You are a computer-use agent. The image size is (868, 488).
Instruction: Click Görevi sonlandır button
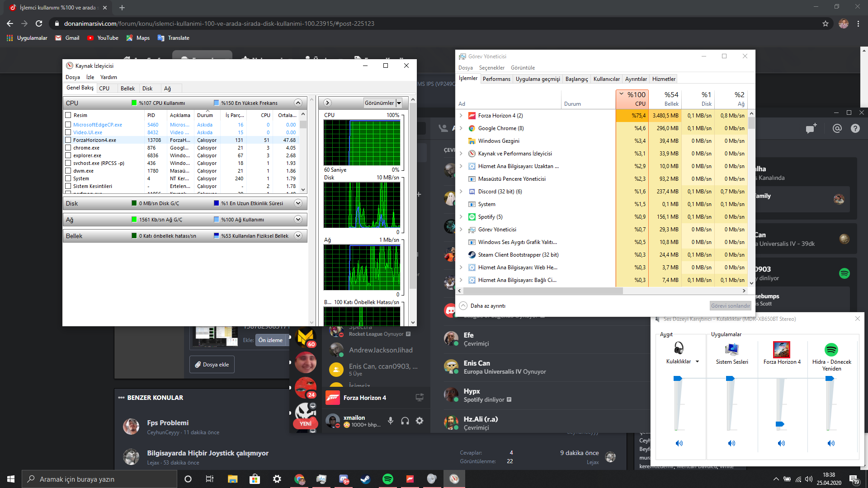point(730,306)
